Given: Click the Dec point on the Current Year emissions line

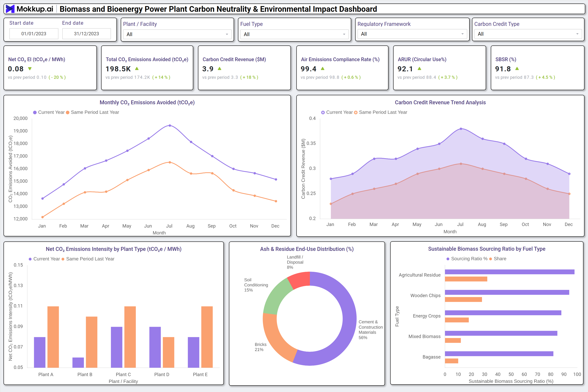Looking at the screenshot, I should (x=276, y=179).
